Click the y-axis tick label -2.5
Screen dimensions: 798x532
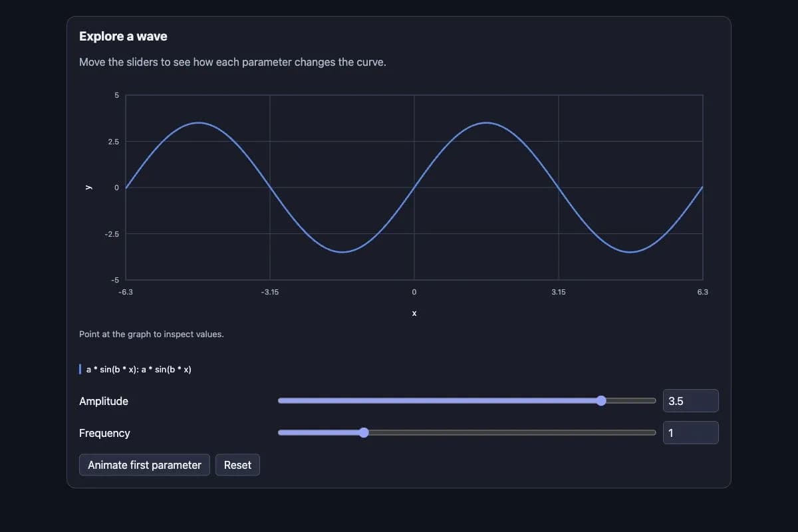point(111,234)
